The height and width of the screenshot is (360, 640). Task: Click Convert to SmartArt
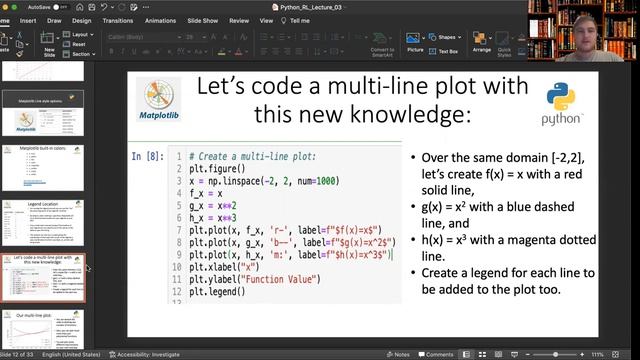point(382,45)
